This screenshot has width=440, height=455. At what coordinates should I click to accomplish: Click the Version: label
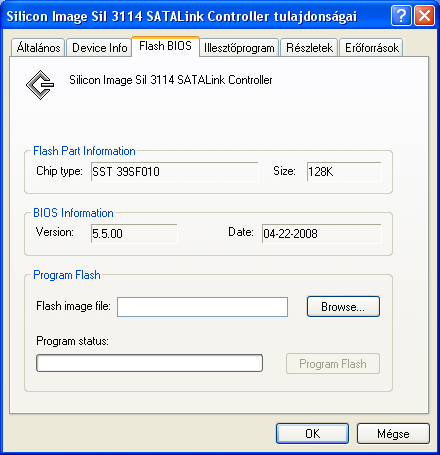point(55,232)
